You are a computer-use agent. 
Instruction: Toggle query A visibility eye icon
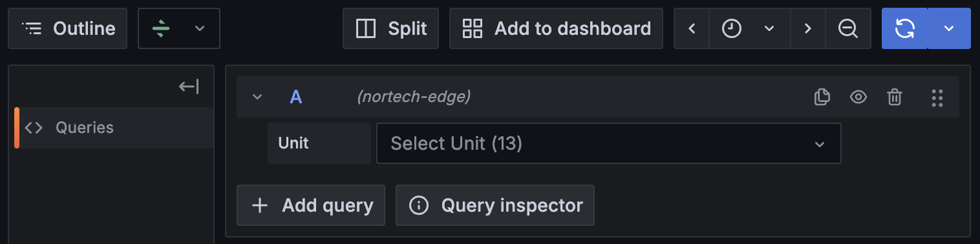(x=858, y=97)
